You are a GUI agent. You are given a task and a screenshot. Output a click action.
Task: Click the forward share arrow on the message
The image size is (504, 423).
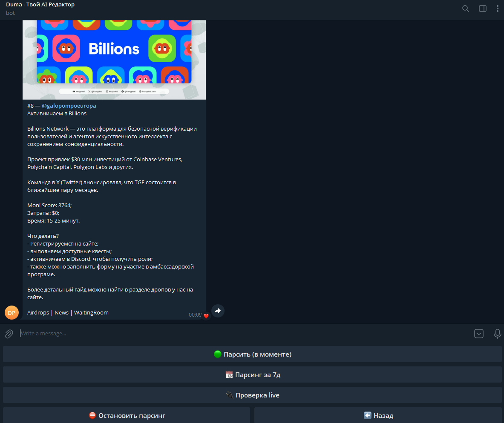point(218,311)
